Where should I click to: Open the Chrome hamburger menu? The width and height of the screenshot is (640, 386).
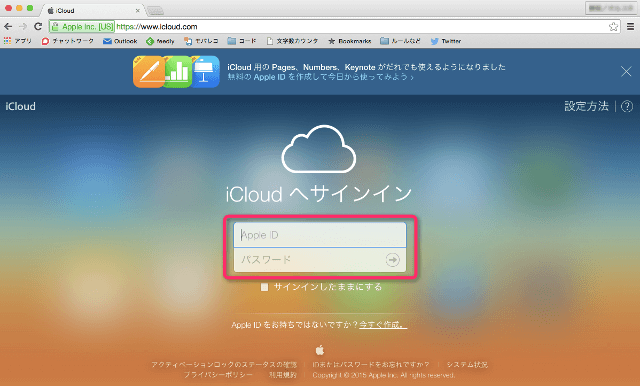[630, 27]
